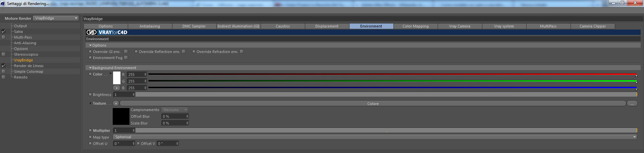Toggle the Simple Colormap checkbox
Image resolution: width=644 pixels, height=153 pixels.
[4, 71]
